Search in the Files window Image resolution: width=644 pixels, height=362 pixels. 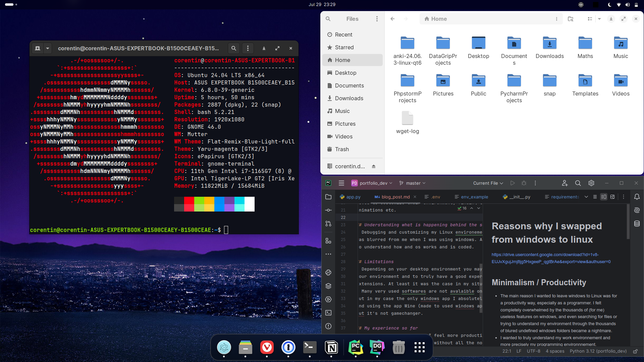click(328, 19)
